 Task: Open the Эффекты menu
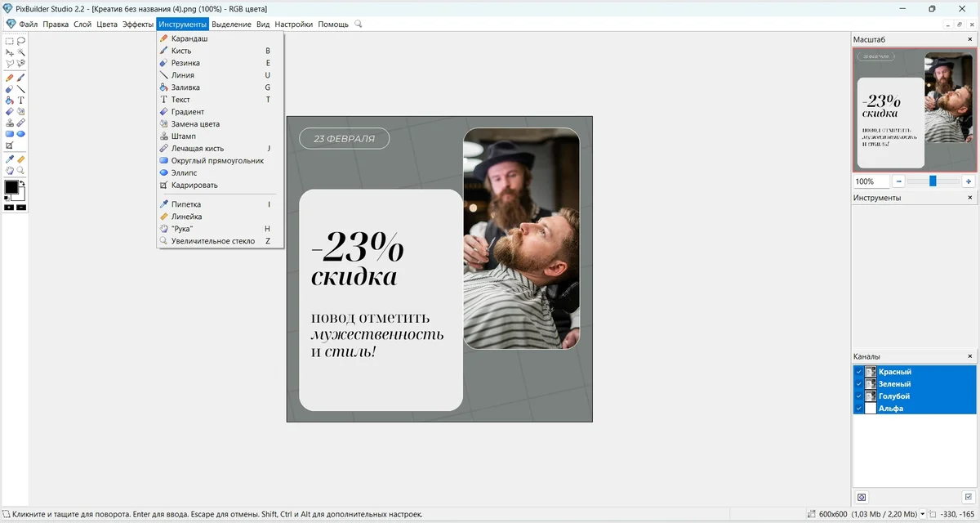[x=137, y=25]
